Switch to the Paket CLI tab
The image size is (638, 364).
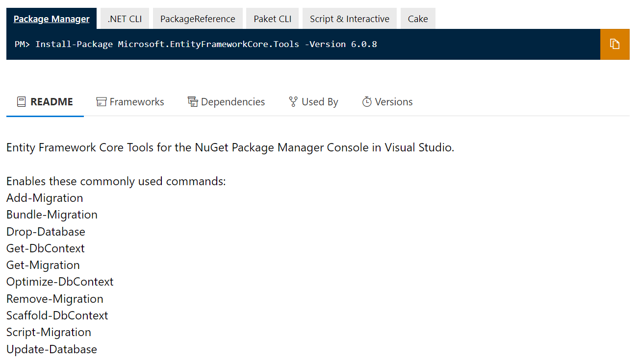(x=273, y=19)
